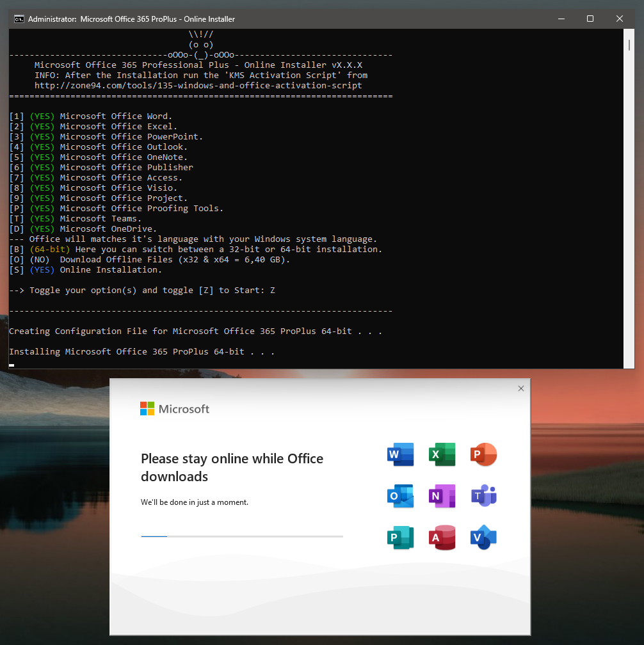Click the Visio icon in installer
Image resolution: width=644 pixels, height=645 pixels.
pos(483,537)
